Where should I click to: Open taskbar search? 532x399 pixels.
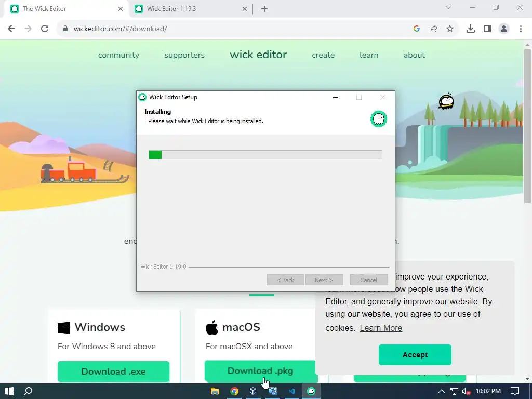28,391
